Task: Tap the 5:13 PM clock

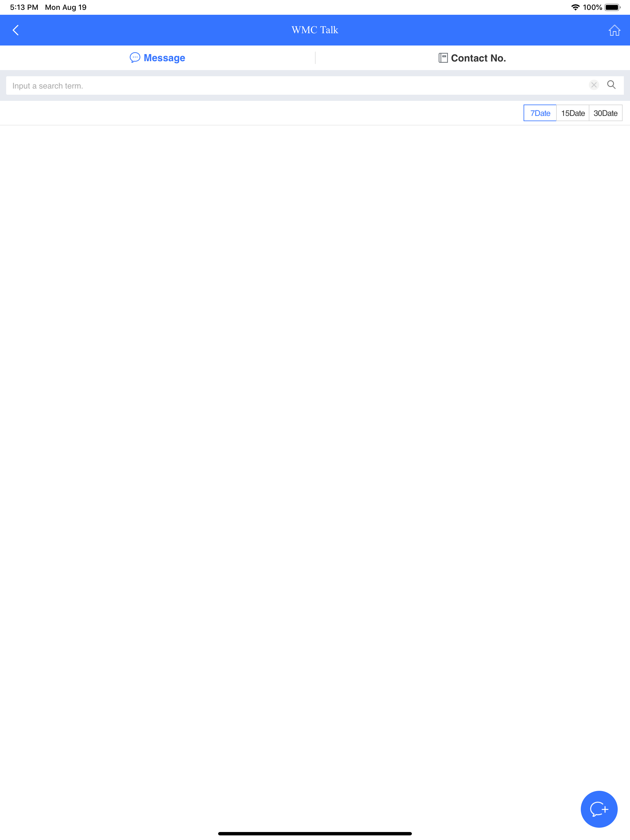Action: coord(24,7)
